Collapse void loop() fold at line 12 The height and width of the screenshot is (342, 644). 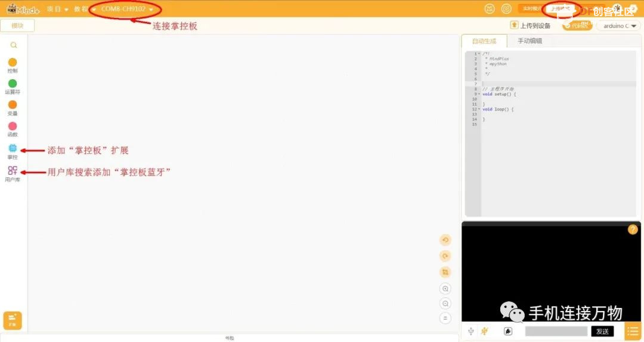[x=479, y=109]
